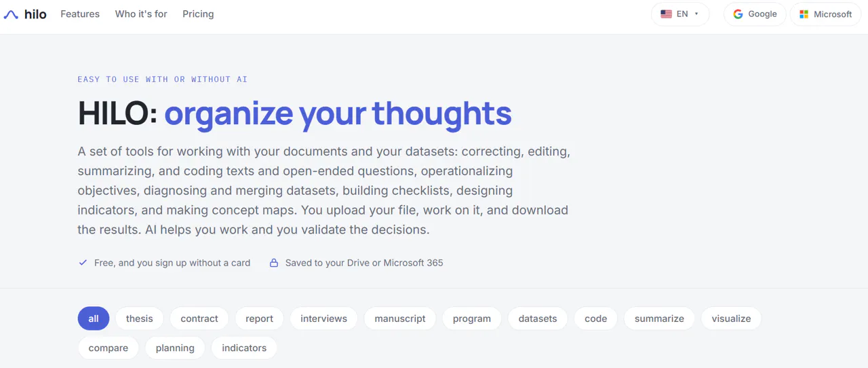This screenshot has height=368, width=868.
Task: Click the Google logo icon
Action: point(738,14)
